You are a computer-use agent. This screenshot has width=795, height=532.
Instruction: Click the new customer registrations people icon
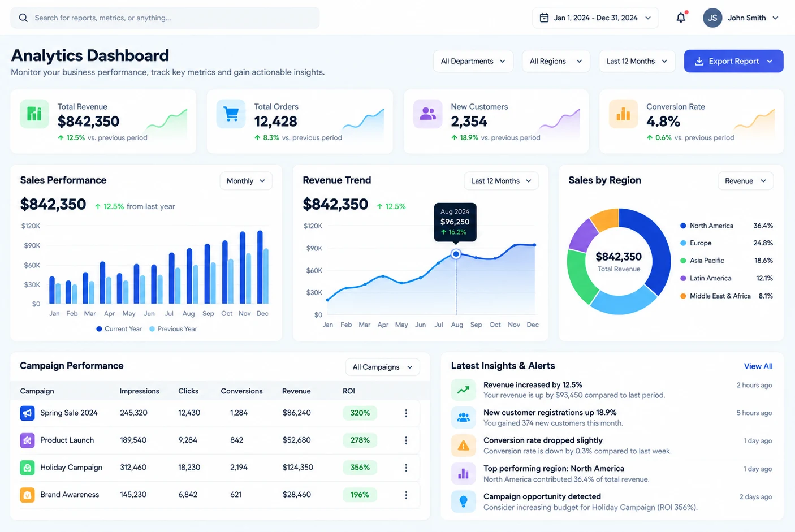coord(463,418)
